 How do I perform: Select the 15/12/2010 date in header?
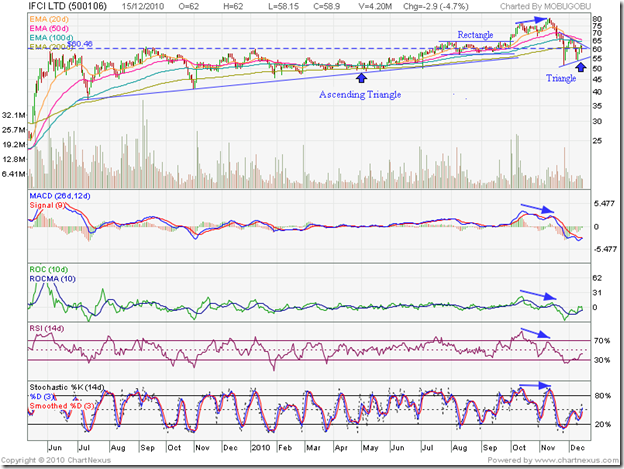pyautogui.click(x=142, y=6)
